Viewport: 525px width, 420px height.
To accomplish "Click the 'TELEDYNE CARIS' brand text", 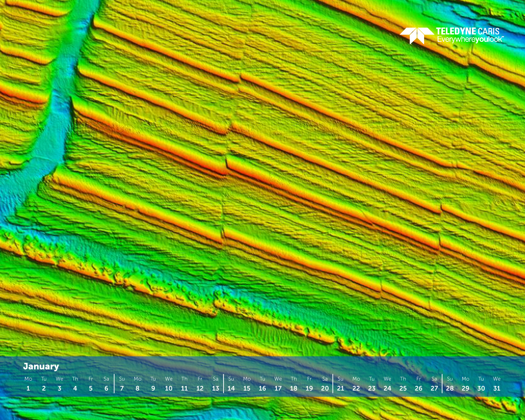I will (x=468, y=31).
